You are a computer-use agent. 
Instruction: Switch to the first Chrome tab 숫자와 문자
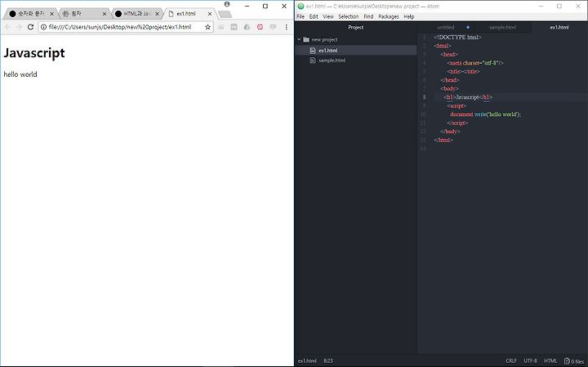(31, 14)
